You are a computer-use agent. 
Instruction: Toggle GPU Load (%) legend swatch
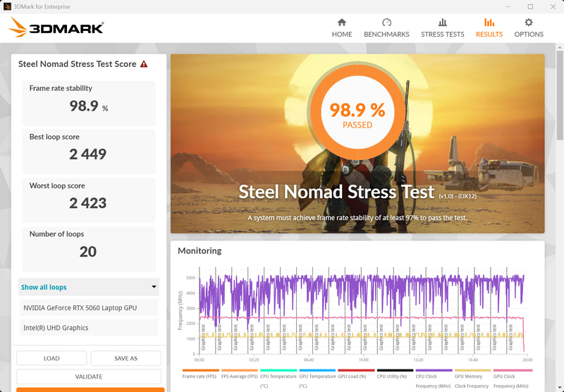pyautogui.click(x=356, y=370)
